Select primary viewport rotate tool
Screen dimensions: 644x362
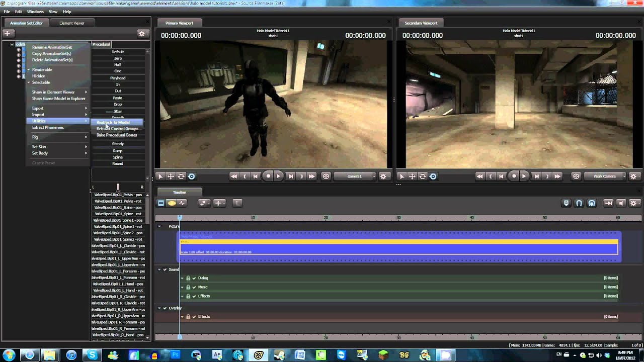pyautogui.click(x=181, y=176)
